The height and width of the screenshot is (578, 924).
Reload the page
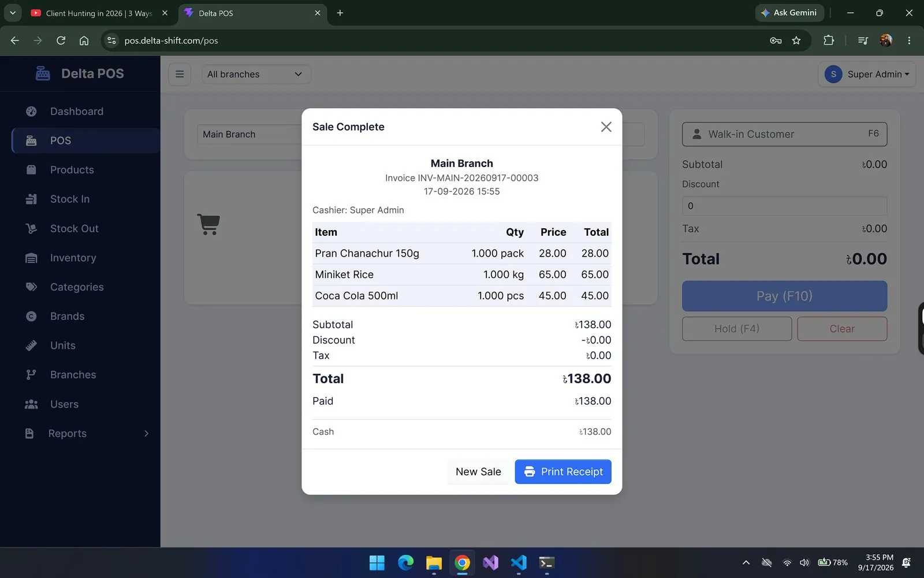pos(61,40)
